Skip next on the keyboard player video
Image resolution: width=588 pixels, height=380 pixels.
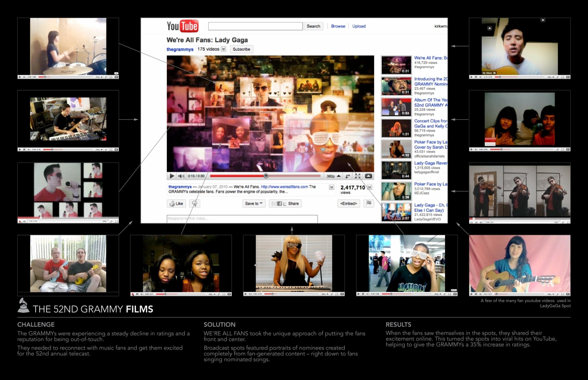[24, 149]
